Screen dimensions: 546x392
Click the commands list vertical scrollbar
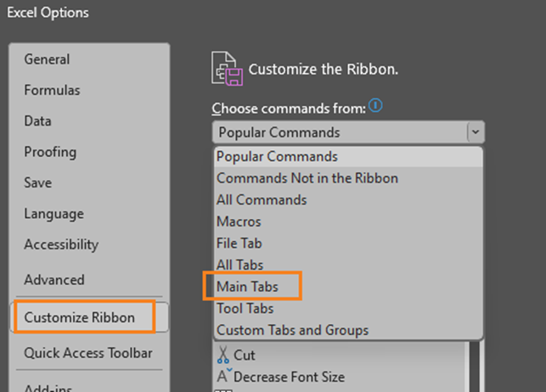point(474,367)
